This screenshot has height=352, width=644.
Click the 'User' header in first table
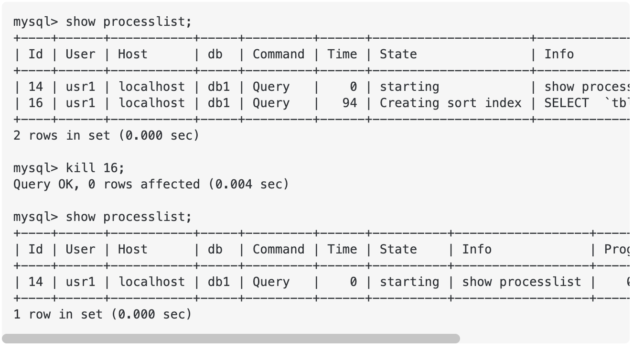click(x=80, y=54)
